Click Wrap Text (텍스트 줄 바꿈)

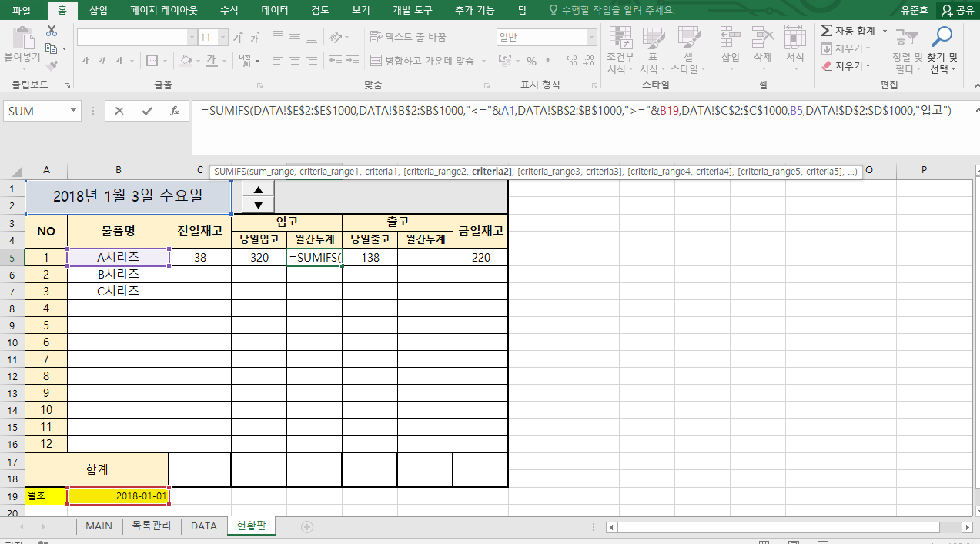pyautogui.click(x=408, y=37)
